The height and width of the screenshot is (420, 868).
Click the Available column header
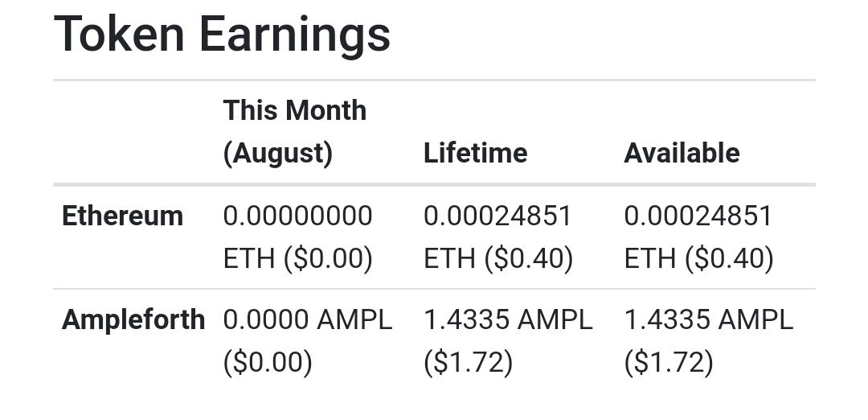[x=682, y=153]
